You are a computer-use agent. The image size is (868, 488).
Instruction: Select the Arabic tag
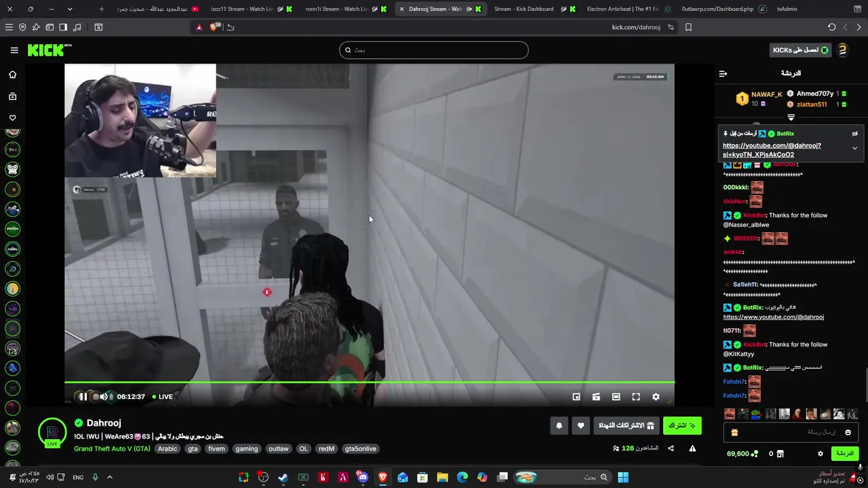[167, 449]
